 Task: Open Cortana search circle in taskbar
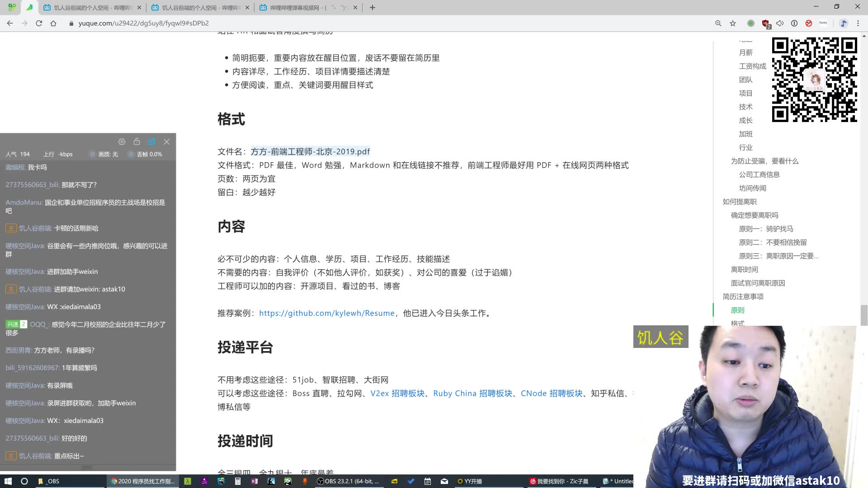coord(24,481)
